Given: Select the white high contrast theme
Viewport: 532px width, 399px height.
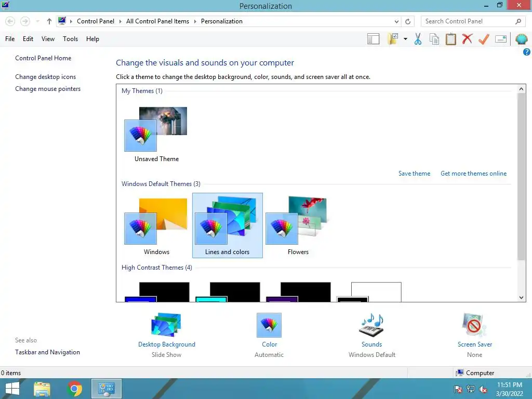Looking at the screenshot, I should pyautogui.click(x=369, y=292).
